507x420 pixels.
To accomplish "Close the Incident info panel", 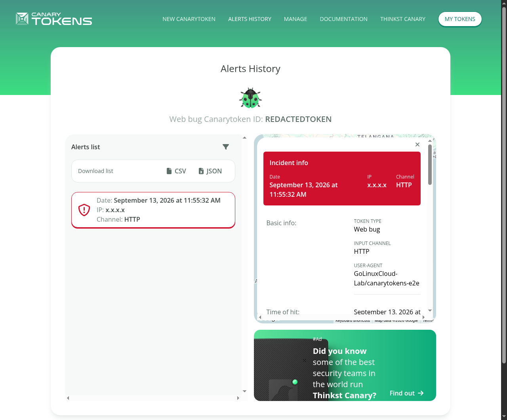I will [x=417, y=144].
